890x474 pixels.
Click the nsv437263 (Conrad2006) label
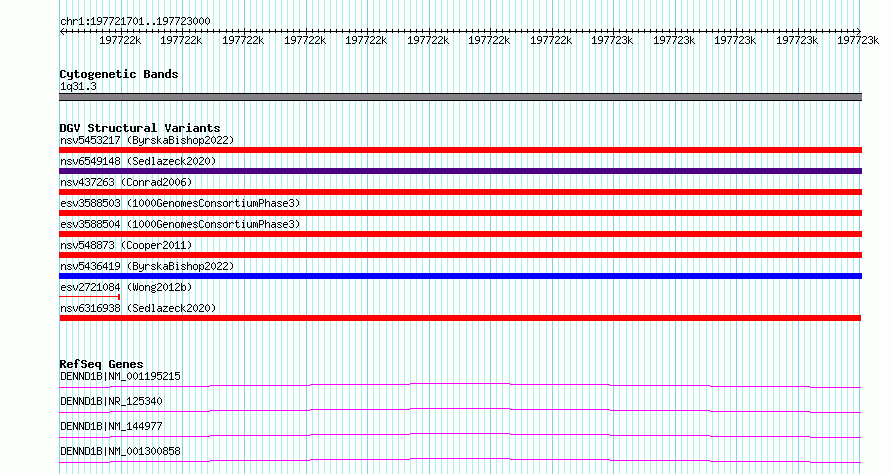(x=126, y=182)
